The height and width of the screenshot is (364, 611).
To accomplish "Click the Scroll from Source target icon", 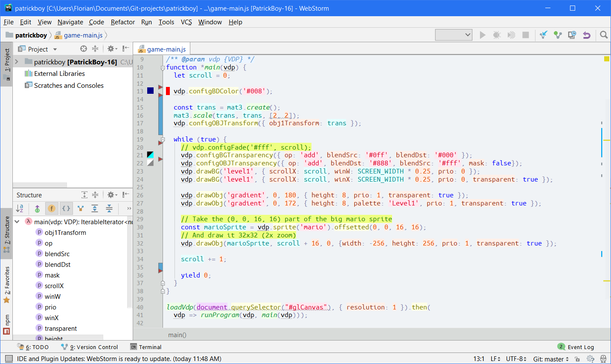I will coord(84,49).
